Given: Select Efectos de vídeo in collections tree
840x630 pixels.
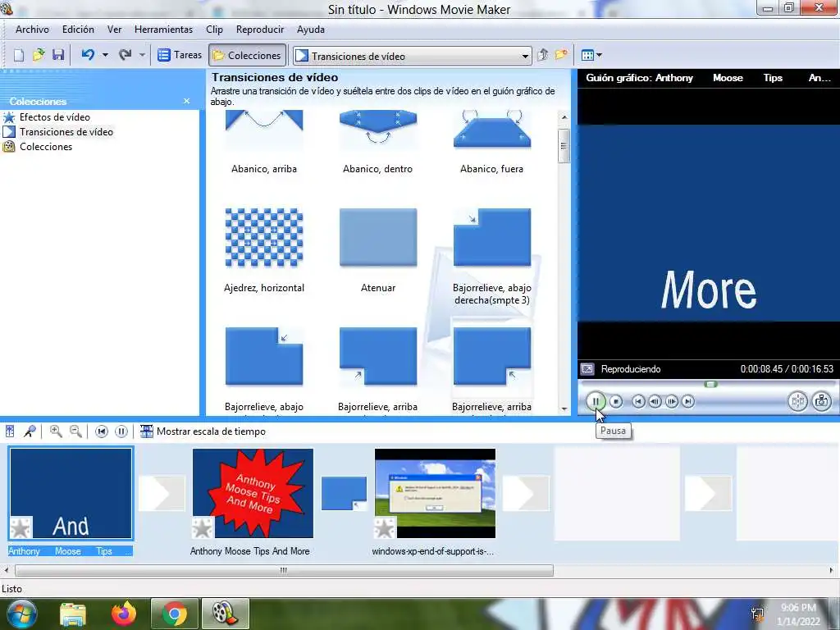Looking at the screenshot, I should coord(55,117).
